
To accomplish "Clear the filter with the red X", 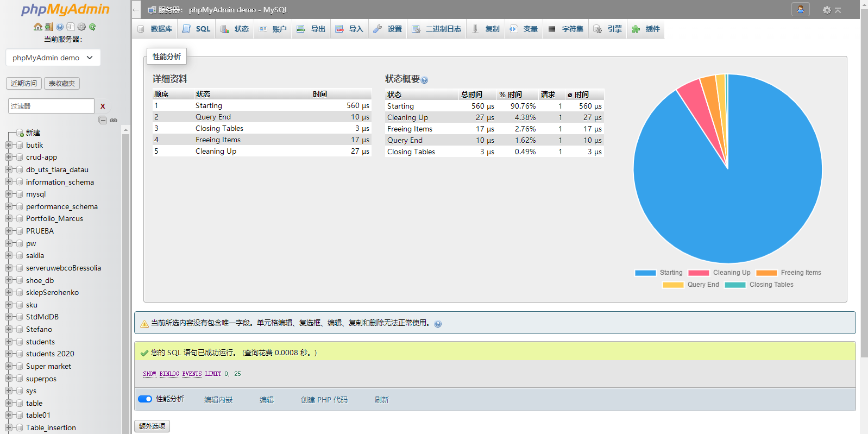I will tap(103, 106).
